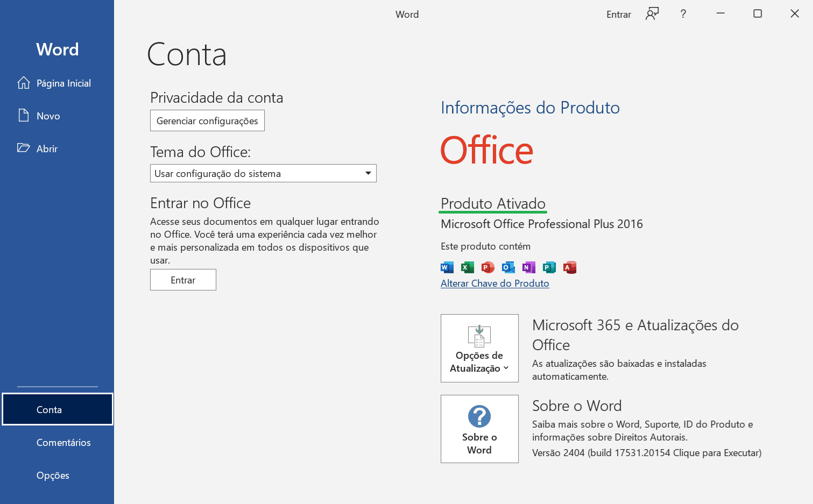The height and width of the screenshot is (504, 813).
Task: Open Alterar Chave do Produto link
Action: pyautogui.click(x=494, y=283)
